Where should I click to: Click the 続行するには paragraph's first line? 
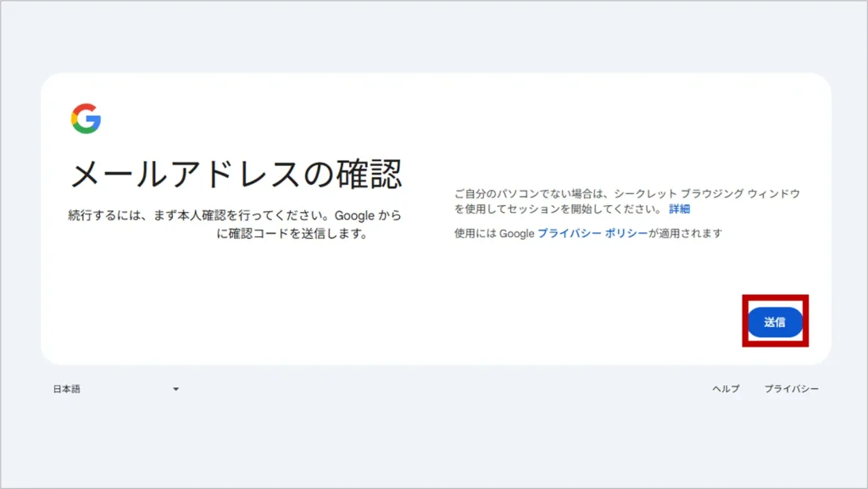(235, 215)
